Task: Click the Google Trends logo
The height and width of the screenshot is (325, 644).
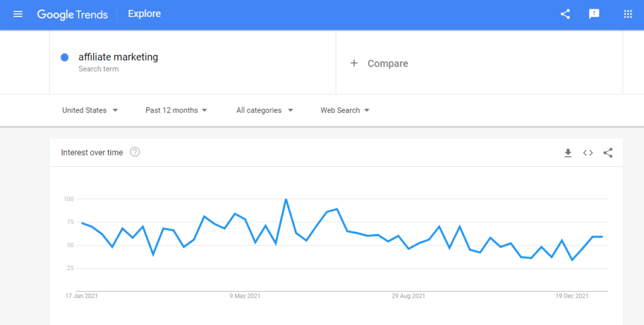Action: (x=72, y=14)
